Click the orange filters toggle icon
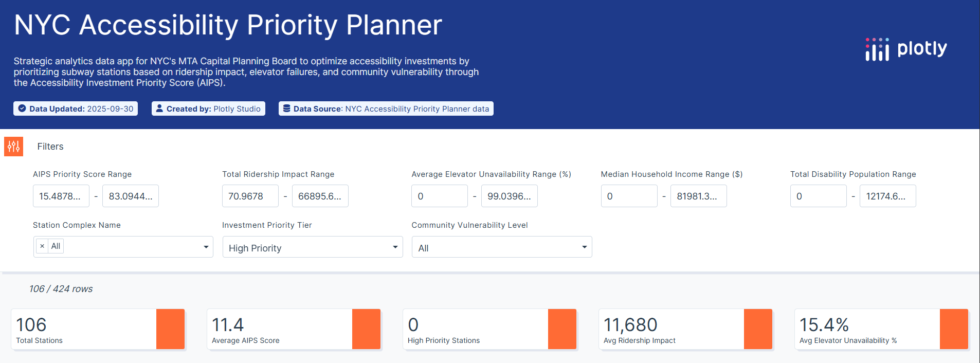This screenshot has width=980, height=363. [x=13, y=147]
